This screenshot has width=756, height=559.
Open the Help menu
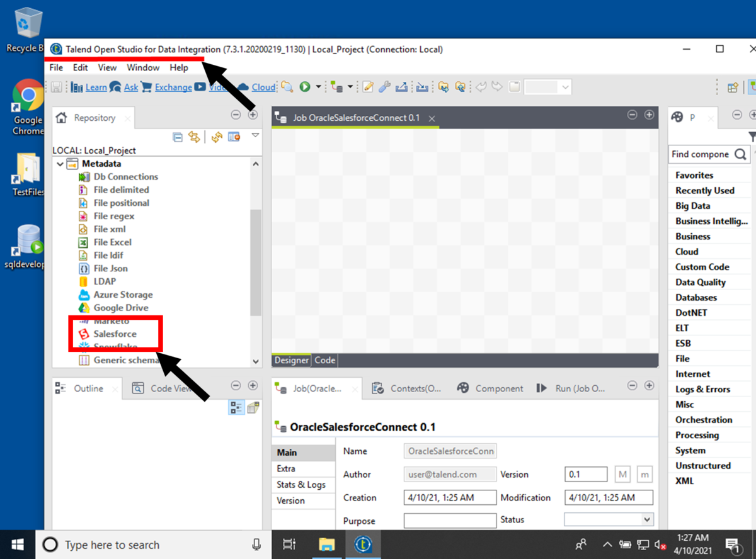179,67
